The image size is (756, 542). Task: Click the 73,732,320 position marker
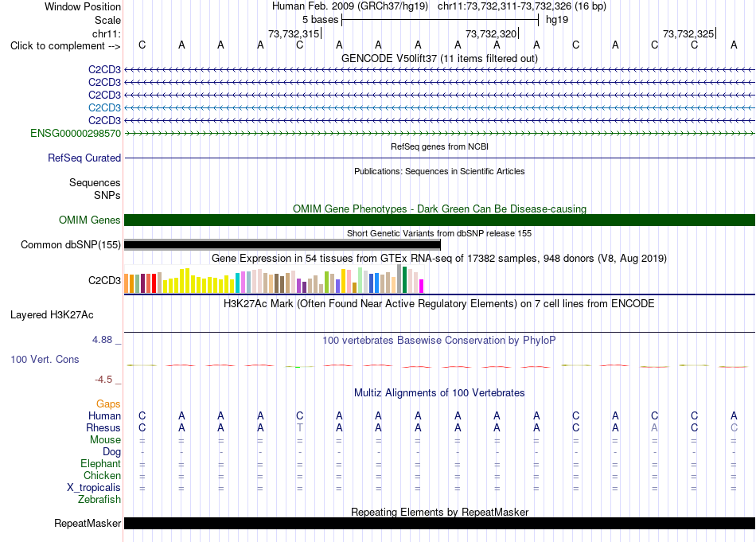pyautogui.click(x=491, y=33)
